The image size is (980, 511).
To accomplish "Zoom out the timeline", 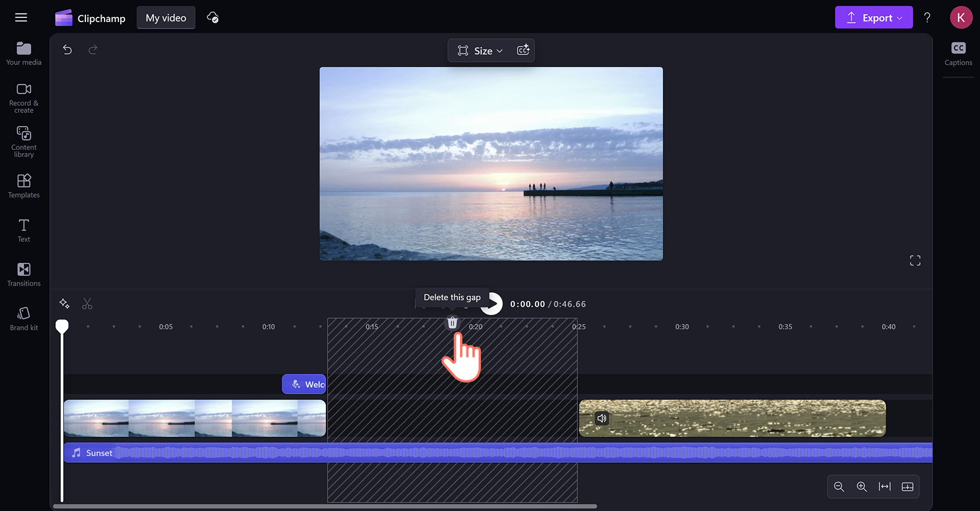I will 839,487.
